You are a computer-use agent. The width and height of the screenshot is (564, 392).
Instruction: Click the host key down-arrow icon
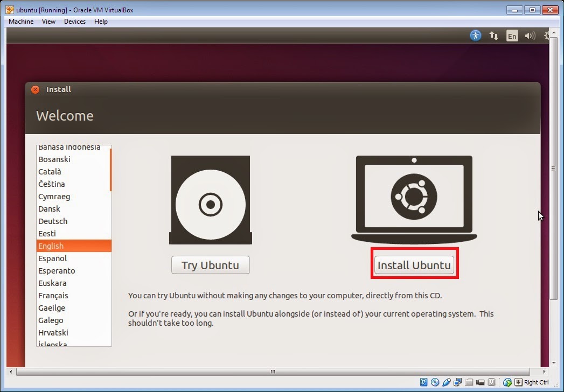pyautogui.click(x=518, y=382)
